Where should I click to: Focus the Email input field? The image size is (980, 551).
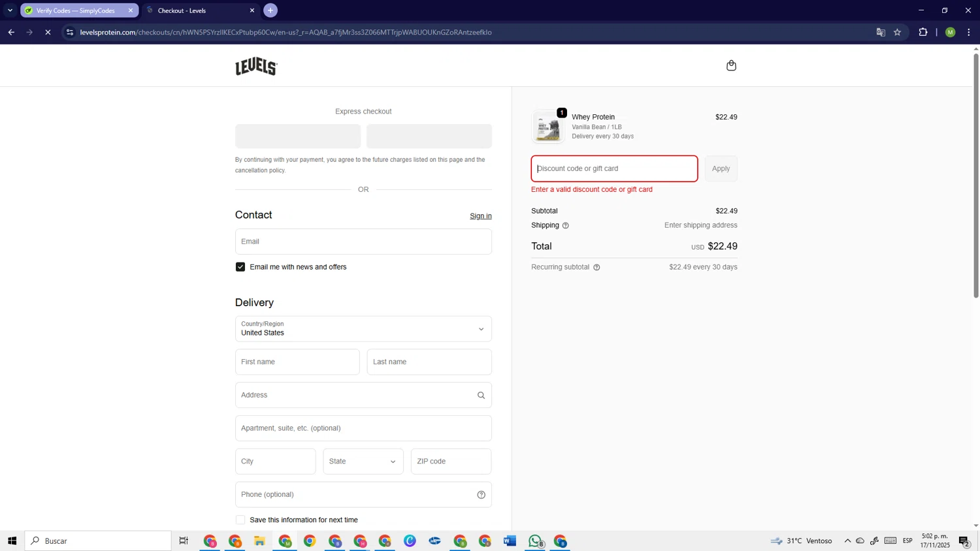(x=363, y=242)
